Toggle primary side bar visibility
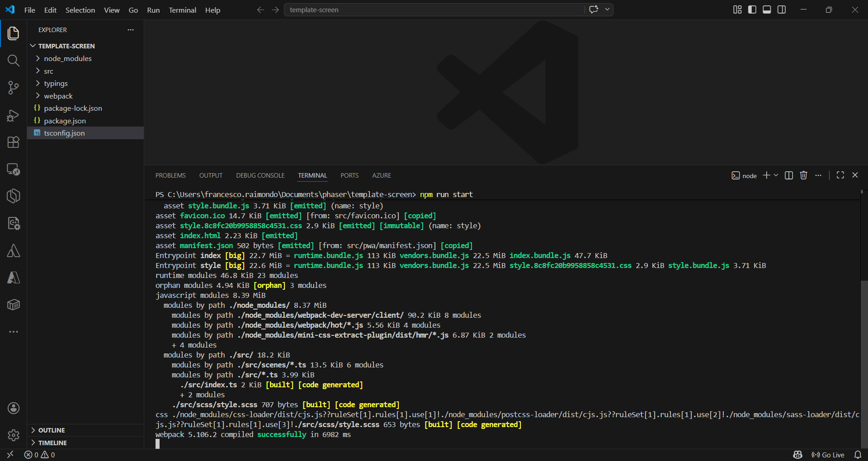The image size is (868, 461). tap(752, 10)
